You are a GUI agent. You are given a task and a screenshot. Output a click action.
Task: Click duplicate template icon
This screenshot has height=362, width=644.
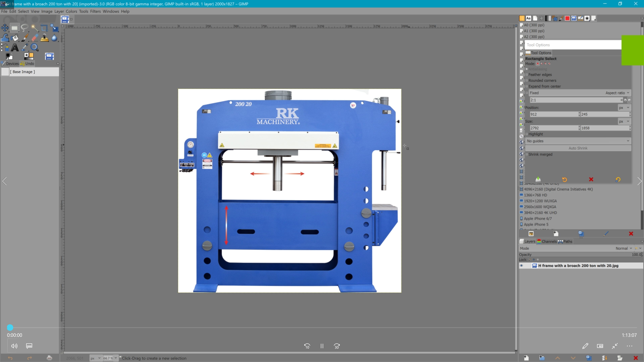click(581, 234)
